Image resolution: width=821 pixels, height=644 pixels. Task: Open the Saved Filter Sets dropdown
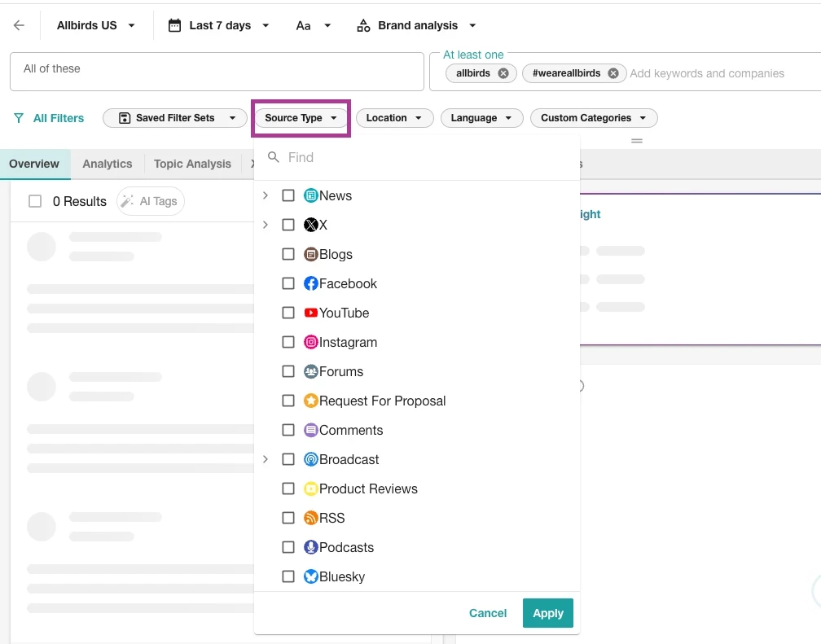[175, 118]
